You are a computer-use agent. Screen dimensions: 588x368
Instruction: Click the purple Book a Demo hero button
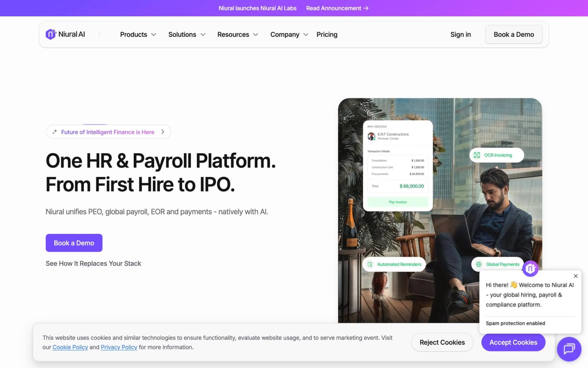(x=74, y=243)
